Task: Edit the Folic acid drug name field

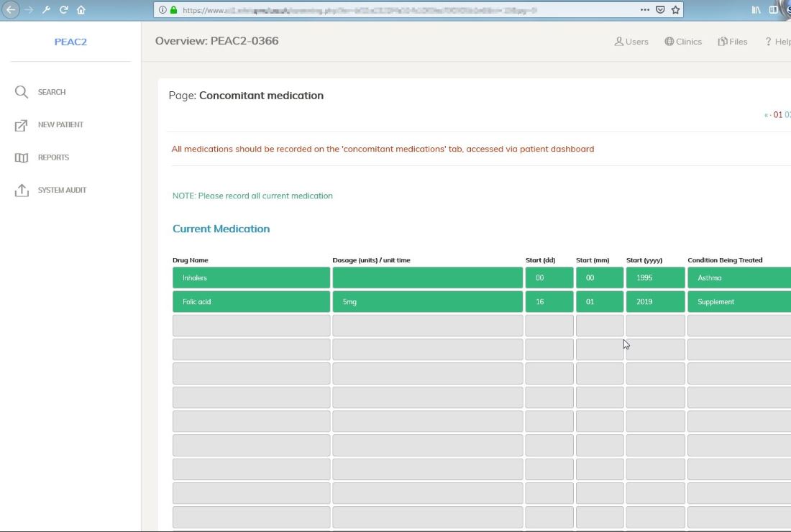Action: [251, 301]
